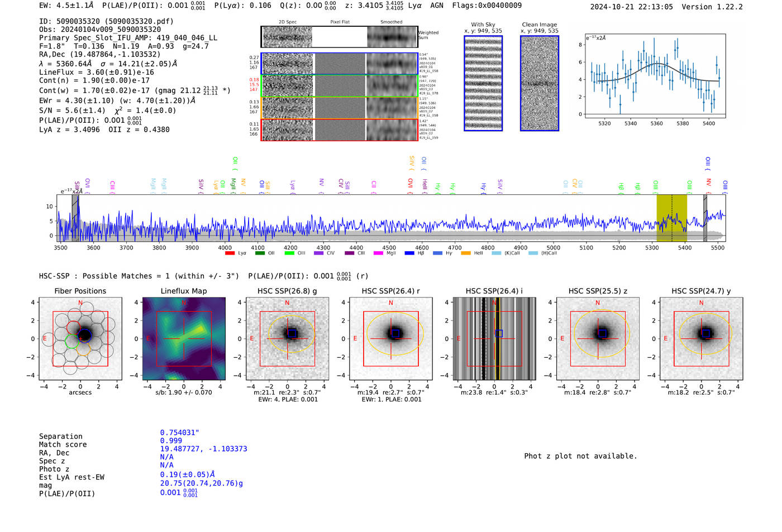Click the Smoothed column header
782x532 pixels.
(392, 22)
